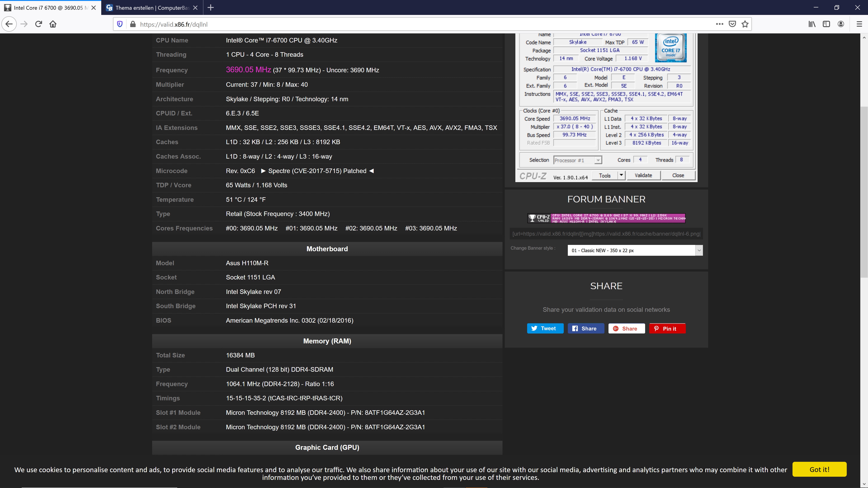This screenshot has height=488, width=868.
Task: Open a new browser tab
Action: [x=211, y=7]
